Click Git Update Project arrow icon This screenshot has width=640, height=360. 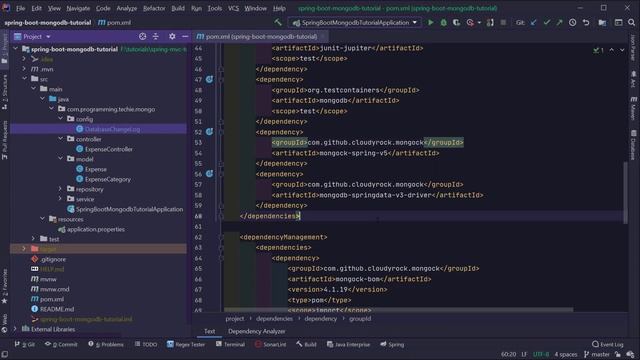(533, 23)
